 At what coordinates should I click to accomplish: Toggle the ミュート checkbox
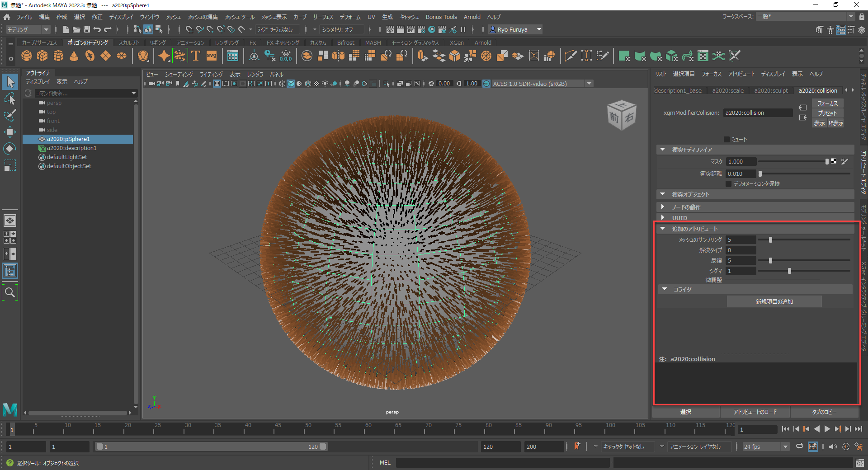click(x=727, y=139)
